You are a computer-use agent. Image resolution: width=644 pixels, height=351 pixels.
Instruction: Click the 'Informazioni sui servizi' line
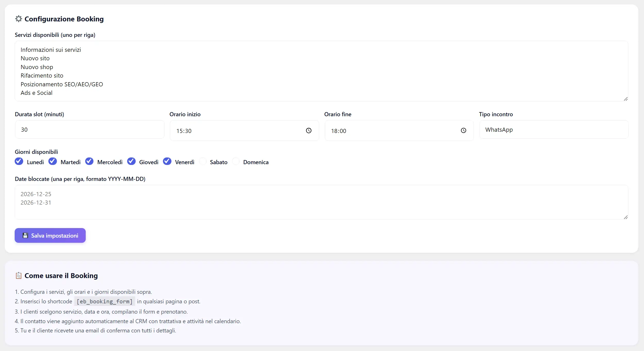[51, 50]
